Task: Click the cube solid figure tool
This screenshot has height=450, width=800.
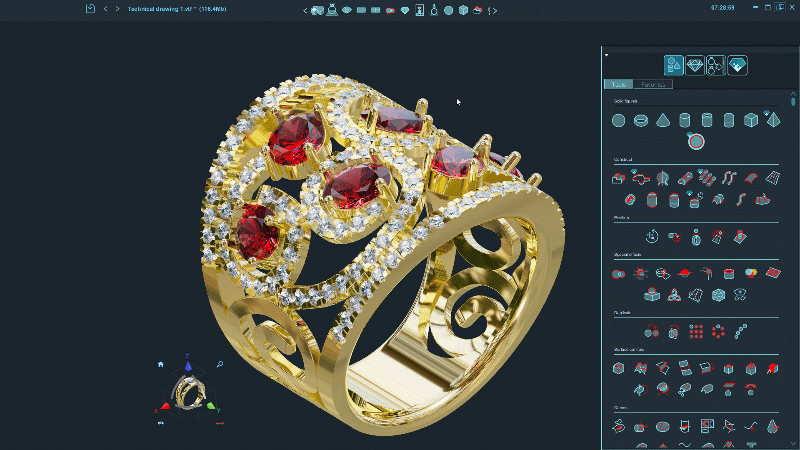Action: coord(751,120)
